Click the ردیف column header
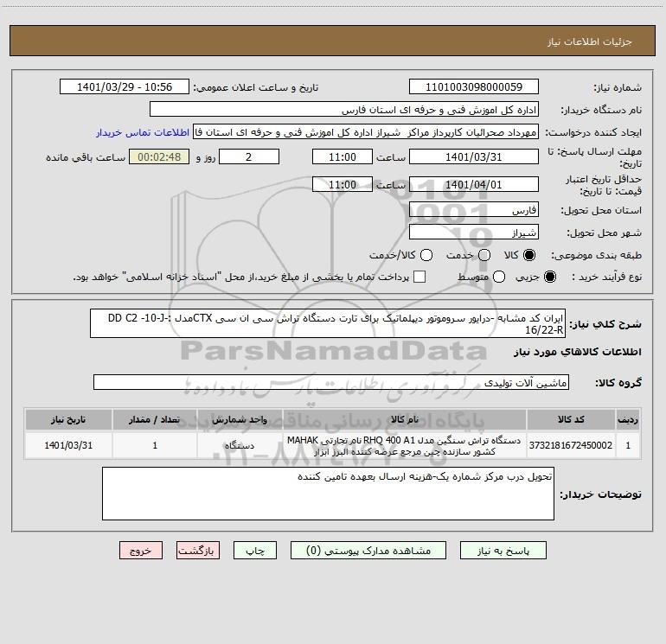The image size is (666, 644). coord(628,419)
